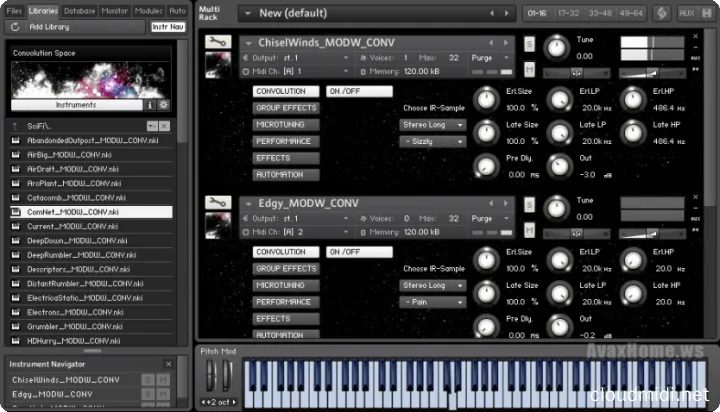The image size is (720, 412).
Task: Select DeepRumbler_MODW_CONV.nki in the file list
Action: (x=68, y=255)
